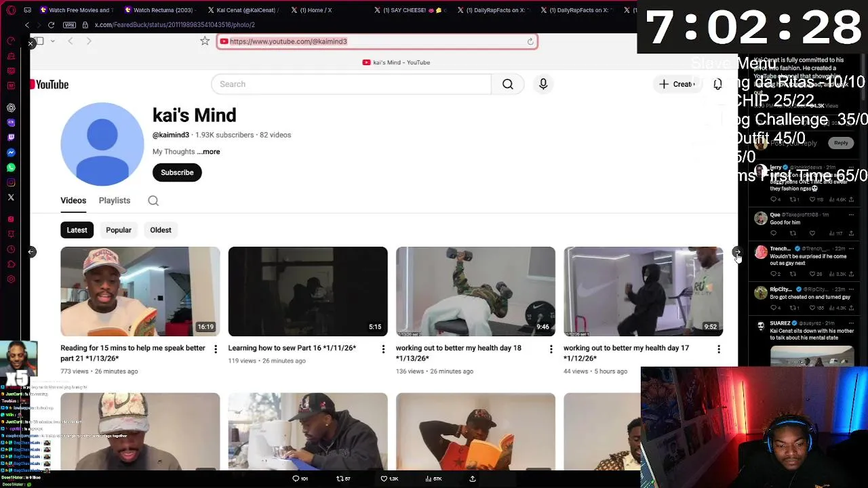
Task: Click Reply button in X comments
Action: pyautogui.click(x=841, y=143)
